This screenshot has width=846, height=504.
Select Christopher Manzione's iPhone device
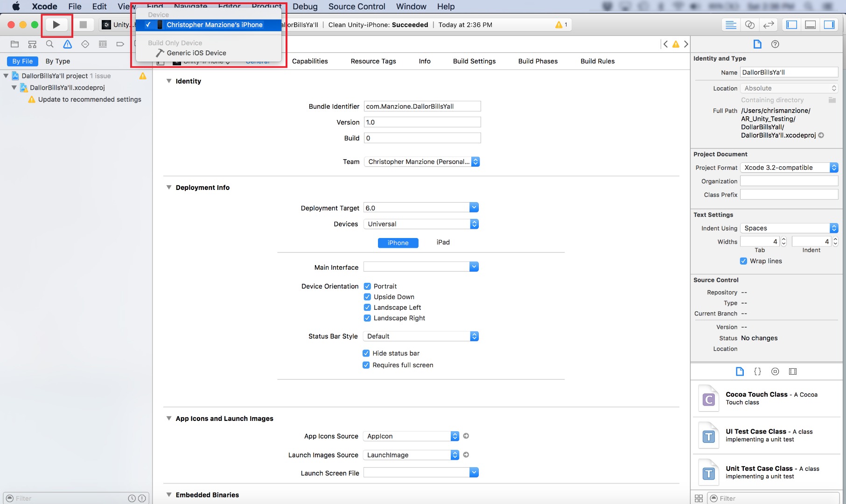[209, 25]
